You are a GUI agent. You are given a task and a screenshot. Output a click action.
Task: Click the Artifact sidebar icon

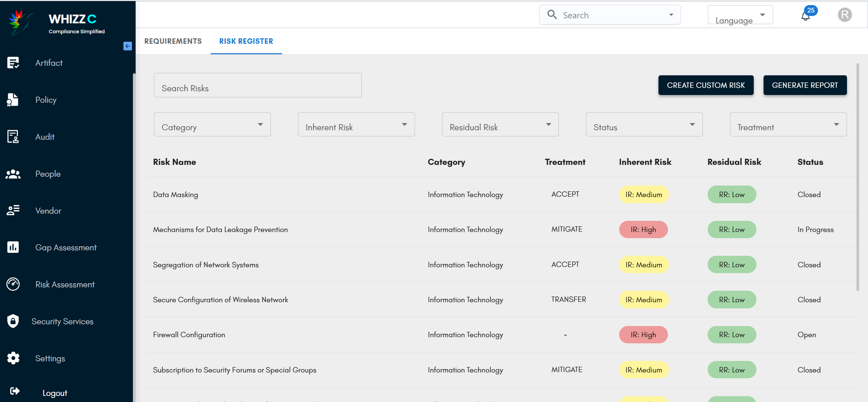13,63
